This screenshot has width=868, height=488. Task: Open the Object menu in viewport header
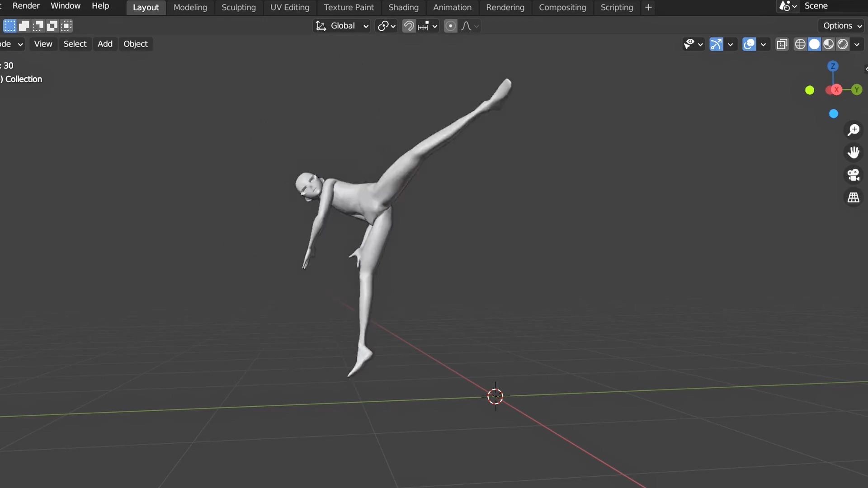point(136,44)
